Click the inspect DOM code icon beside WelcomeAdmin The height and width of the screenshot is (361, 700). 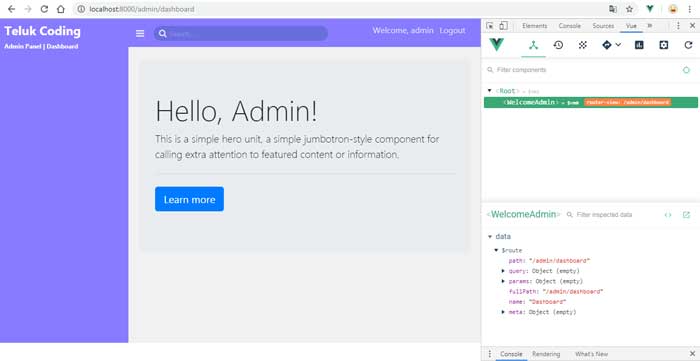coord(668,215)
